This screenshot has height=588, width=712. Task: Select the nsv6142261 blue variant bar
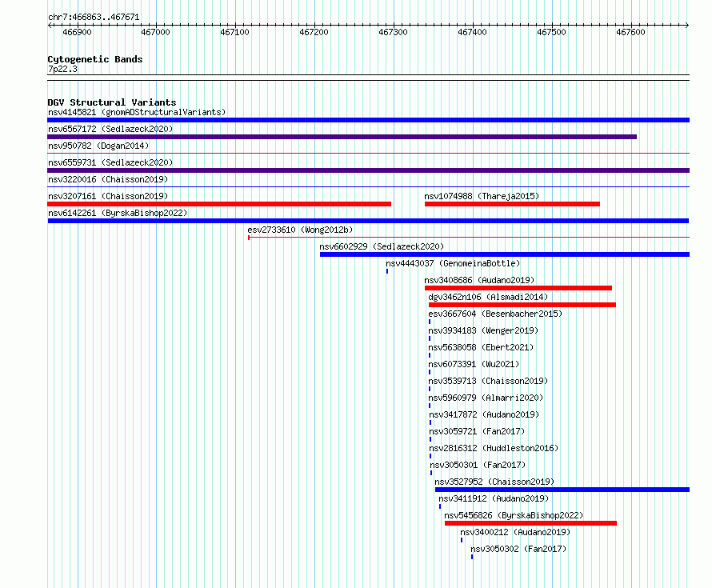pyautogui.click(x=368, y=221)
